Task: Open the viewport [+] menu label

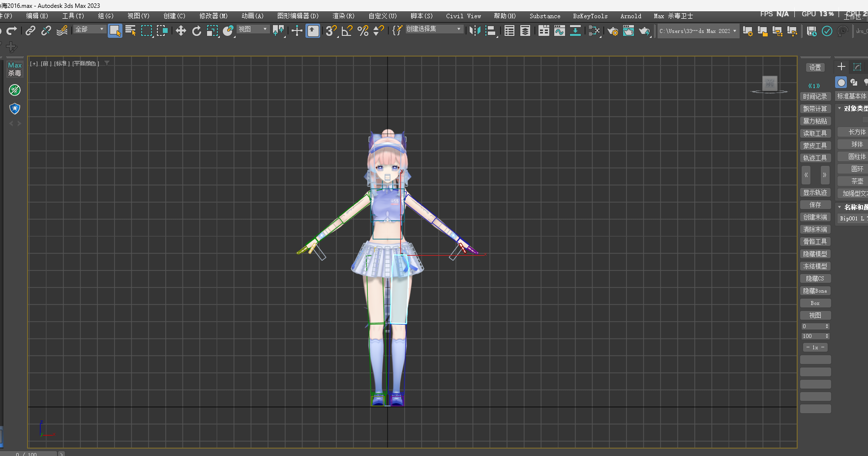Action: 34,63
